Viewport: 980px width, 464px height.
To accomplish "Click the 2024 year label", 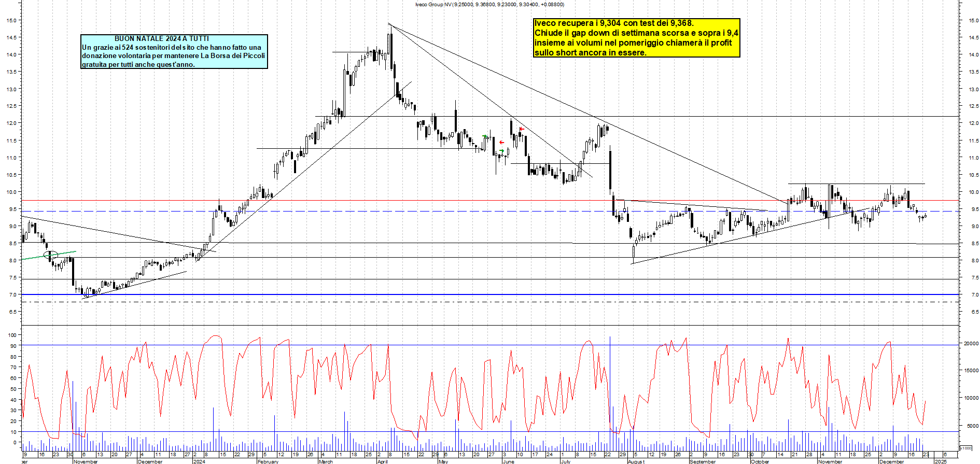I will 199,461.
